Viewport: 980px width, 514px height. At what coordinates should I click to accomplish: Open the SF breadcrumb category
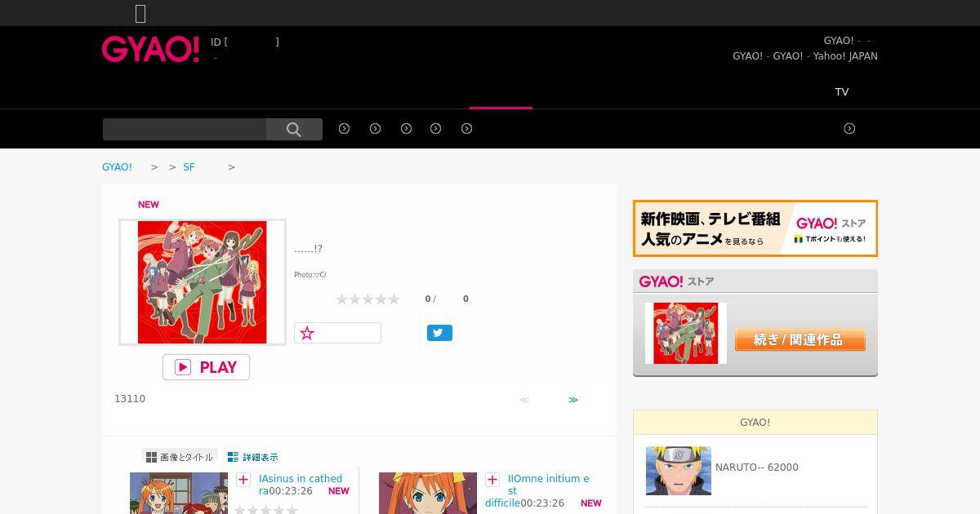point(189,167)
